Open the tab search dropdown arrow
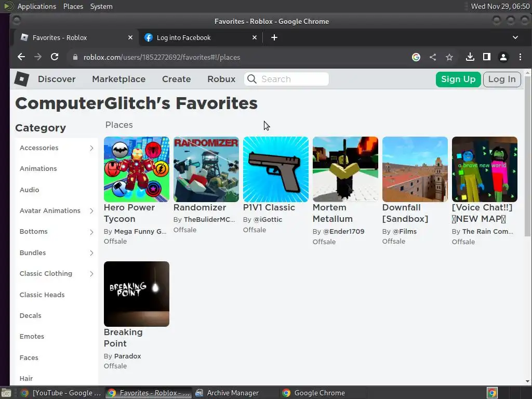 (x=515, y=37)
